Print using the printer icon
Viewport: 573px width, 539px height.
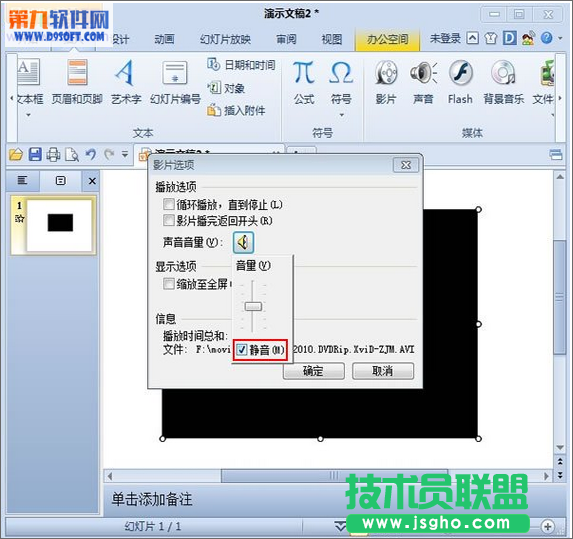pos(53,155)
